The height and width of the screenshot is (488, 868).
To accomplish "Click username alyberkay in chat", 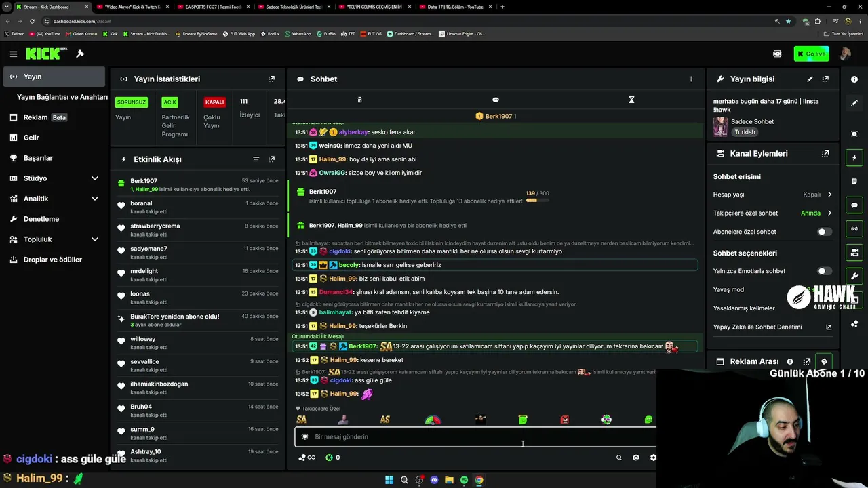I will tap(353, 132).
